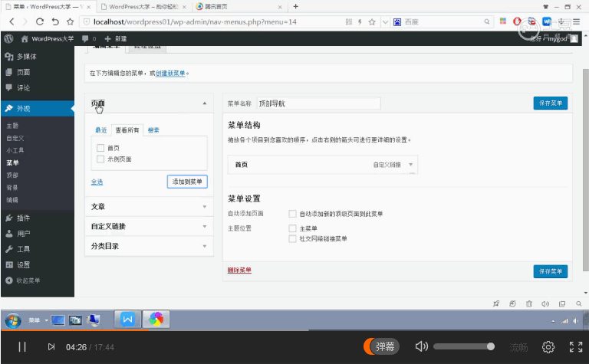
Task: Mute the video player volume icon
Action: pos(422,346)
